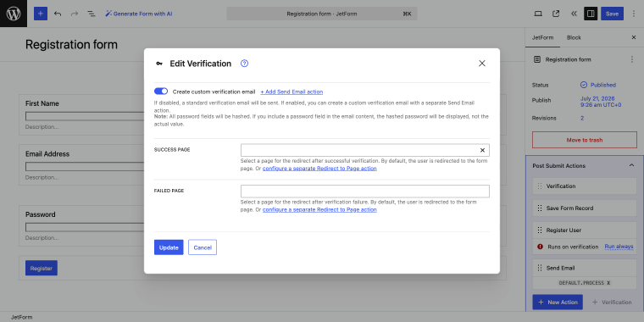This screenshot has height=322, width=644.
Task: Click the Verification action drag handle
Action: 539,186
